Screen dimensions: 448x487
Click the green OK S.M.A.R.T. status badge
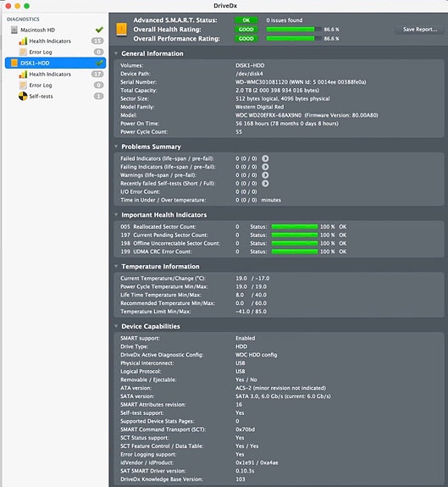[246, 20]
